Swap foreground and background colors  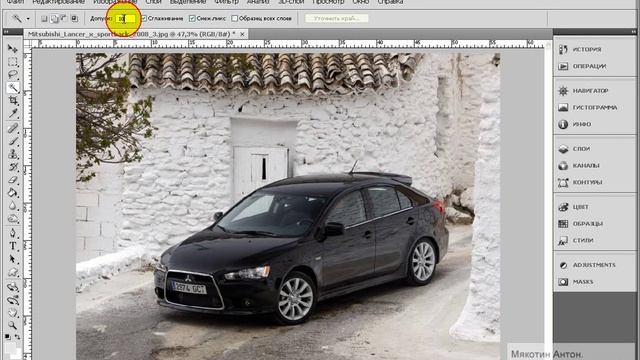[17, 337]
